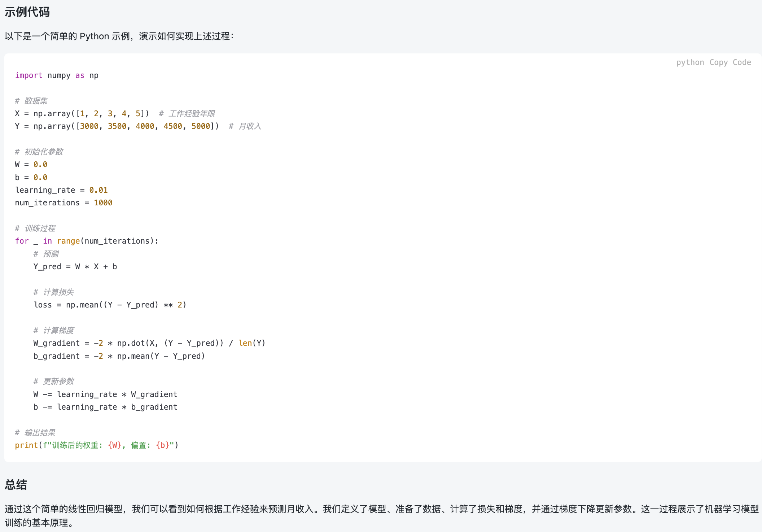Click the 'W_gradient = -2 * np.dot' line
This screenshot has width=762, height=532.
coord(149,343)
